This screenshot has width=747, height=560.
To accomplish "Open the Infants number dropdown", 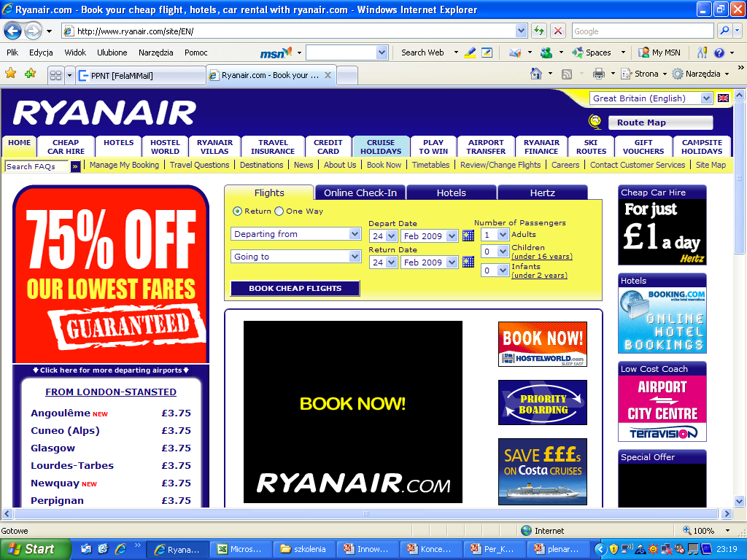I will click(495, 271).
